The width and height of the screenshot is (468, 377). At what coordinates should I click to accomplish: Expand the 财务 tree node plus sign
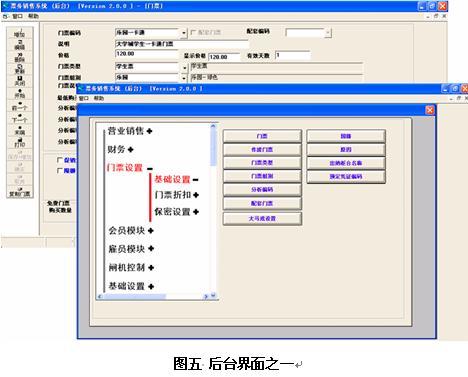(x=131, y=150)
